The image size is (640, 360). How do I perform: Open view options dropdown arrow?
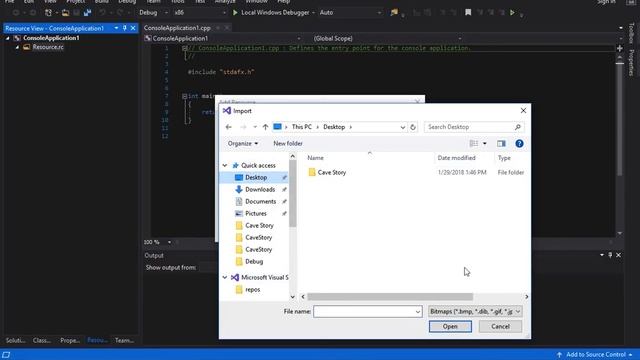point(484,144)
